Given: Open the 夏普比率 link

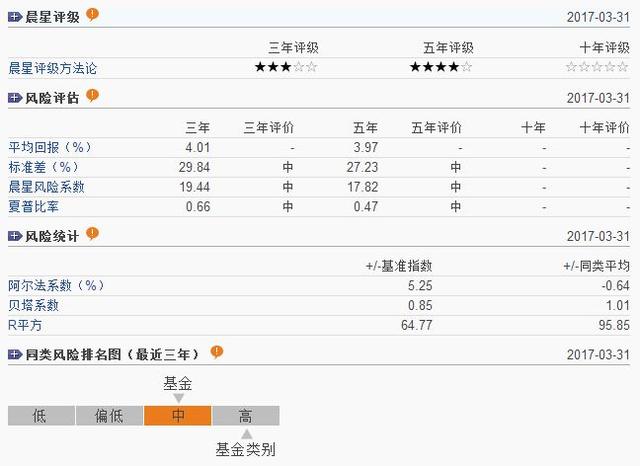Looking at the screenshot, I should 33,206.
